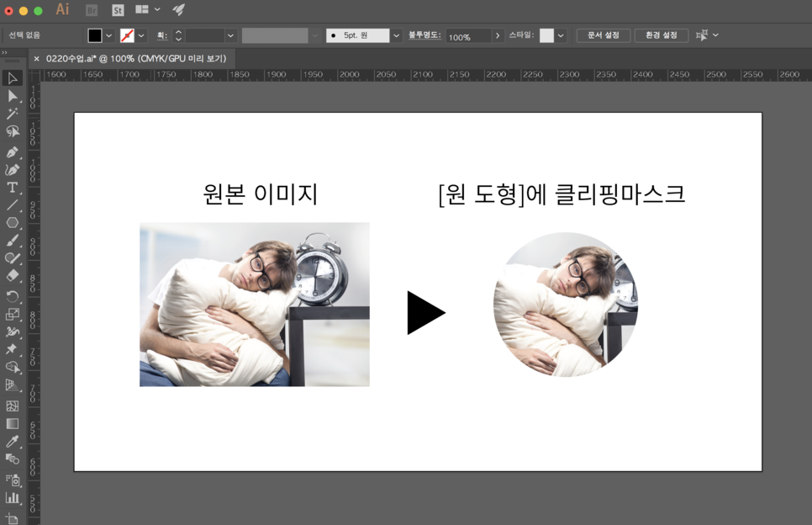The image size is (812, 525).
Task: Click the stroke weight stepper arrows
Action: (179, 35)
